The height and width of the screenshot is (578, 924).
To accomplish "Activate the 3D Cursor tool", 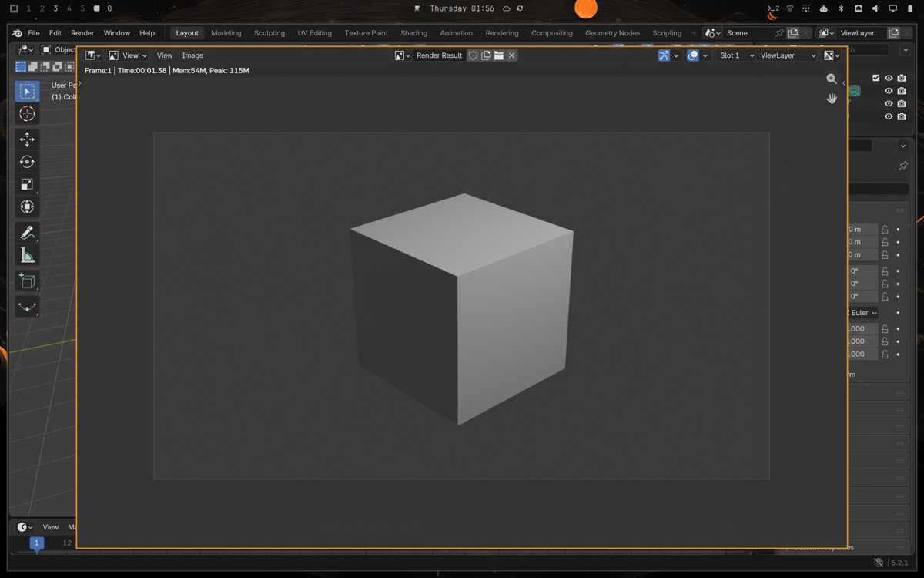I will coord(27,114).
